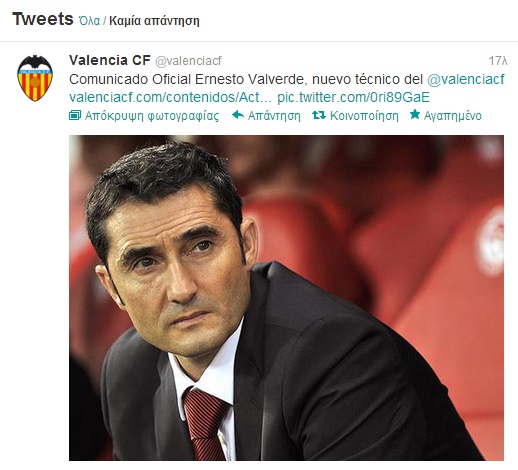Reply using the Απάντηση label
Viewport: 518px width, 470px height.
click(x=274, y=116)
